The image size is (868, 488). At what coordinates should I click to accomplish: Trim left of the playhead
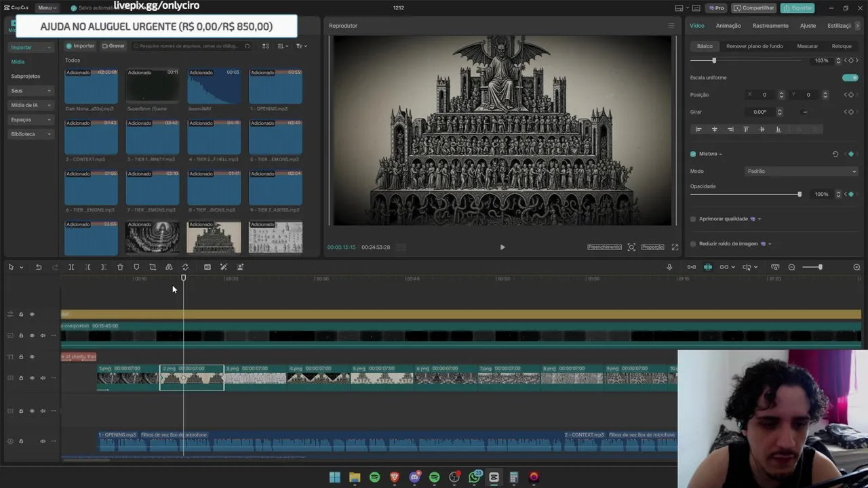coord(87,267)
